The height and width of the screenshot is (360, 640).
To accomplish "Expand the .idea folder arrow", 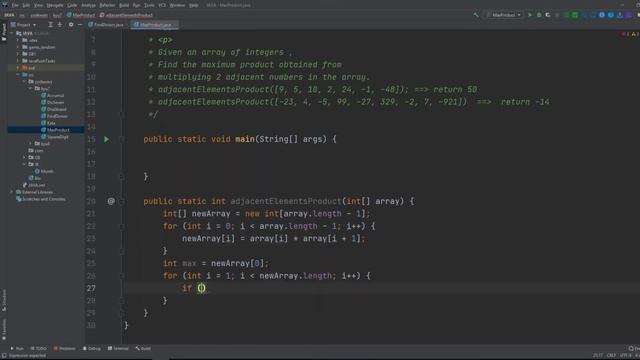I will coord(18,40).
